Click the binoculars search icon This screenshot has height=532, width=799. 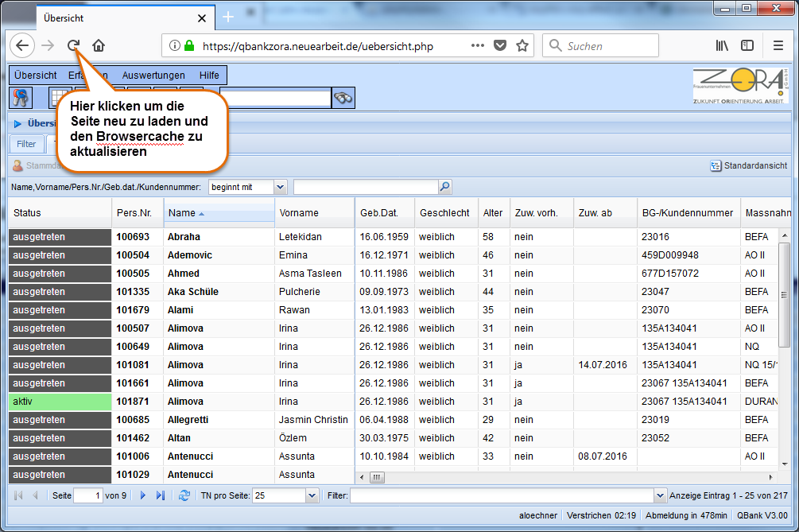(343, 98)
